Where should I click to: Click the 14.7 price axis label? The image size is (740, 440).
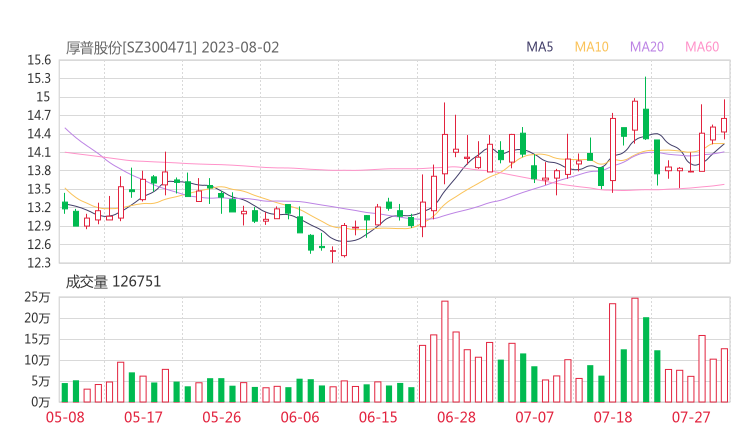tap(39, 115)
